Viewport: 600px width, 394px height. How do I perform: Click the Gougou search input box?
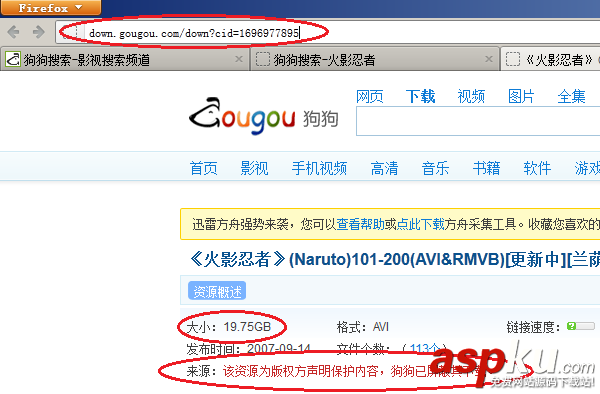(x=478, y=121)
